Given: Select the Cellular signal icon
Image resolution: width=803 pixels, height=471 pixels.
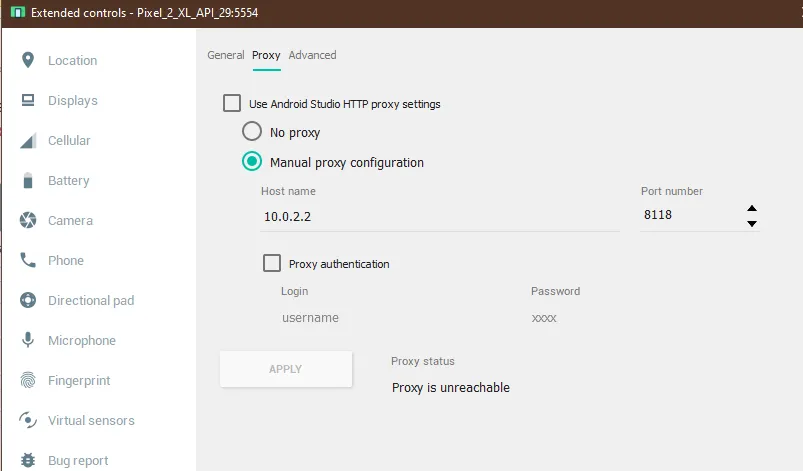Looking at the screenshot, I should point(28,140).
